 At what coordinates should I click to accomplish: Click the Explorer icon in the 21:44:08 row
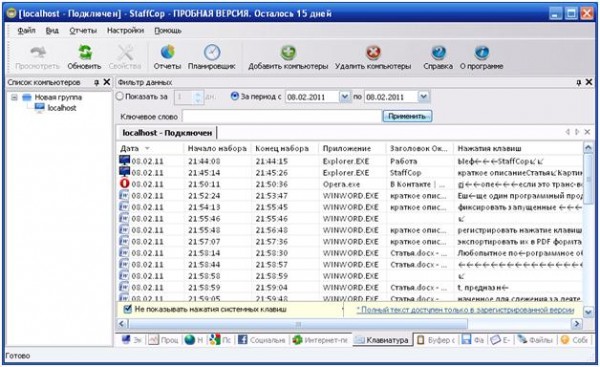[x=124, y=161]
